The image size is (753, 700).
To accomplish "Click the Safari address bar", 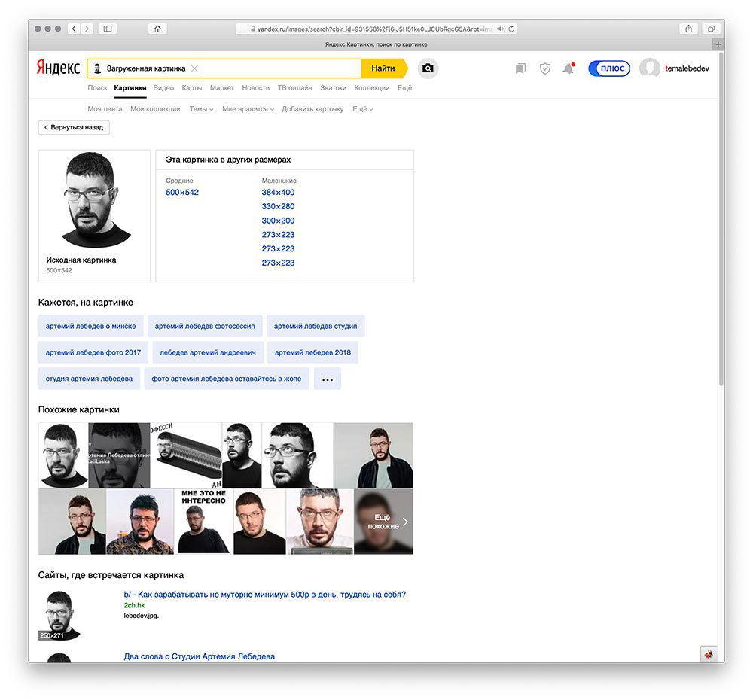I will point(376,29).
